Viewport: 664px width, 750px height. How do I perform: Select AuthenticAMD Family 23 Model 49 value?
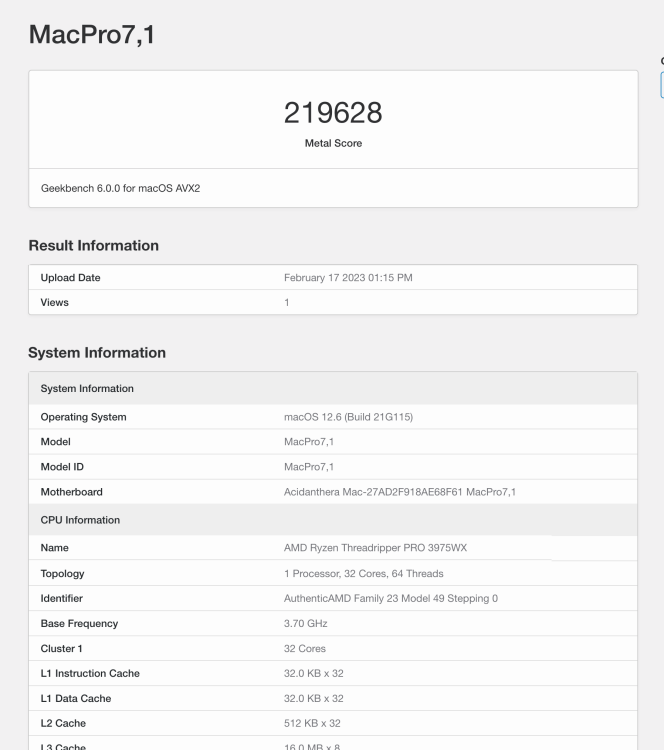pyautogui.click(x=391, y=598)
